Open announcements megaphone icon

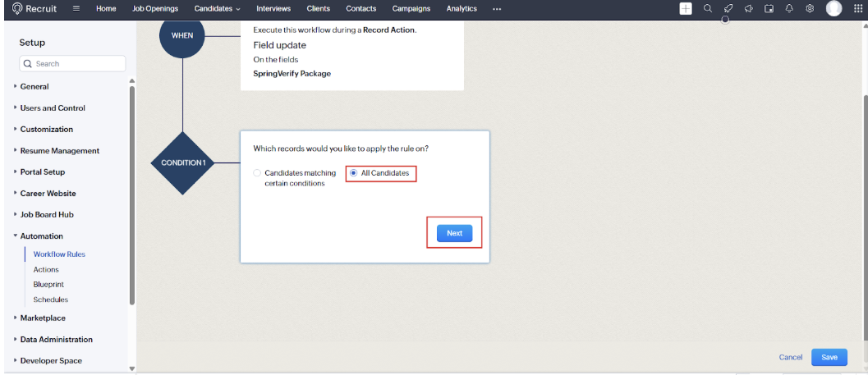point(749,8)
